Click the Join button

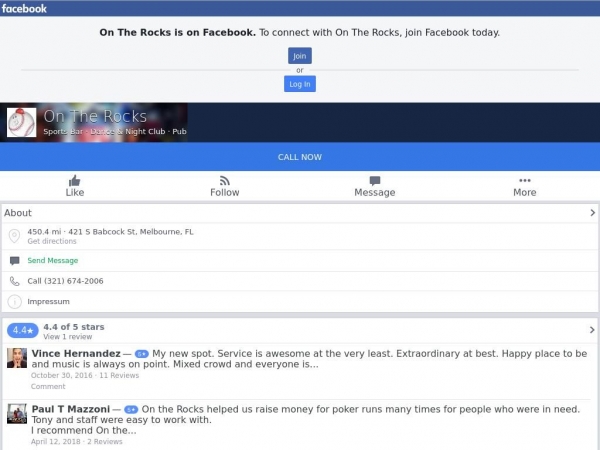300,56
